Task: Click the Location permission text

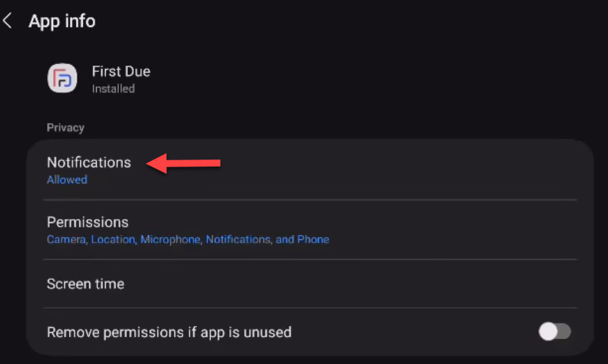Action: [113, 240]
